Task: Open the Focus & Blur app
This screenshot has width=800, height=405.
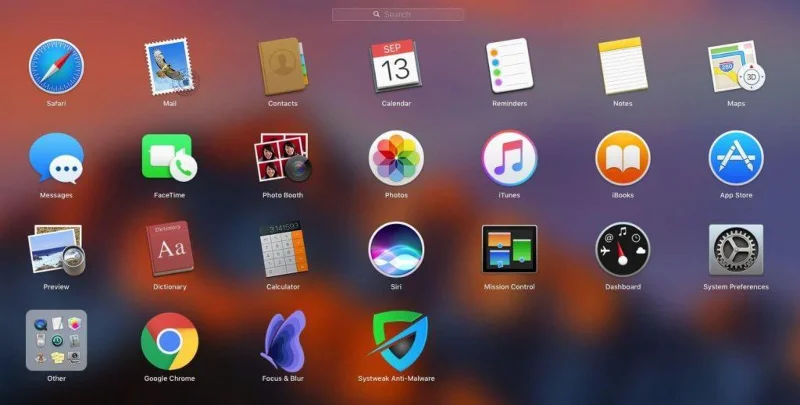Action: click(284, 340)
